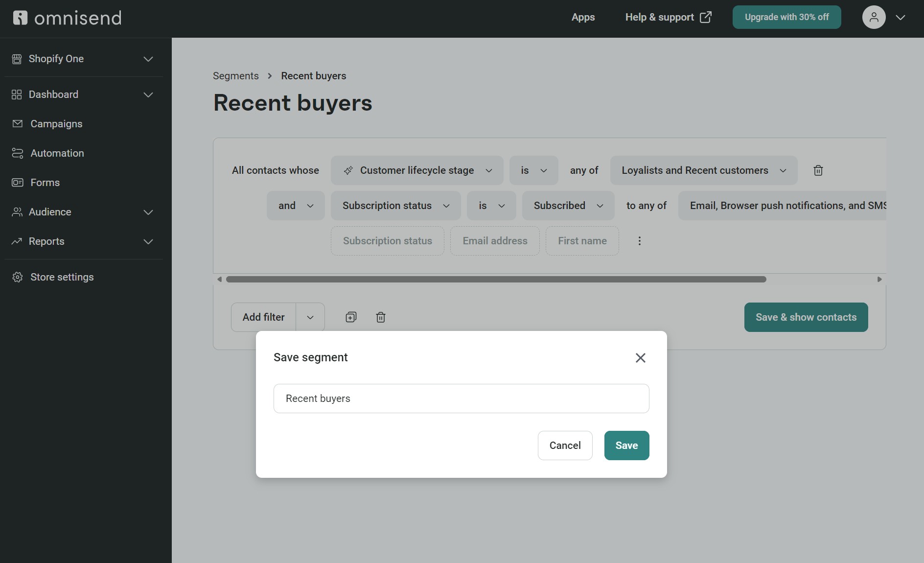Select Automation from the sidebar
The height and width of the screenshot is (563, 924).
point(57,153)
